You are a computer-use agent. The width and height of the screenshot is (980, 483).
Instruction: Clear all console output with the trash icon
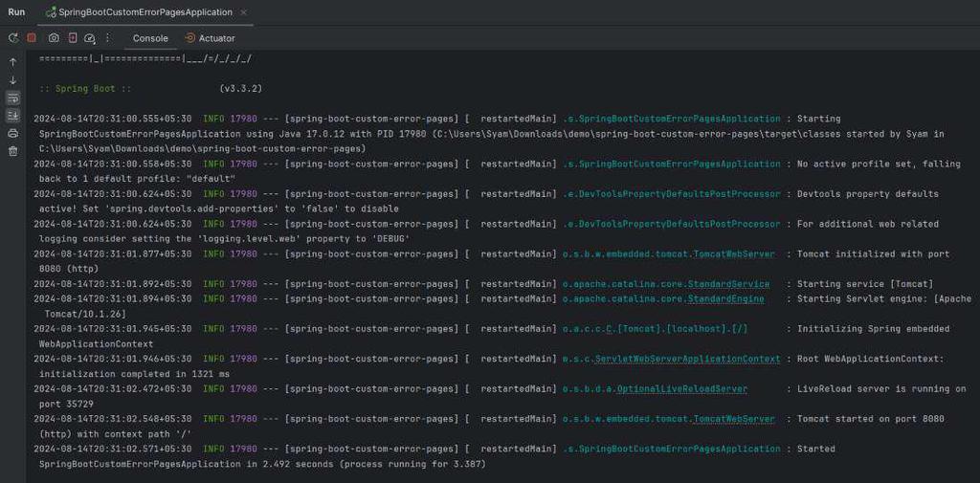tap(13, 150)
